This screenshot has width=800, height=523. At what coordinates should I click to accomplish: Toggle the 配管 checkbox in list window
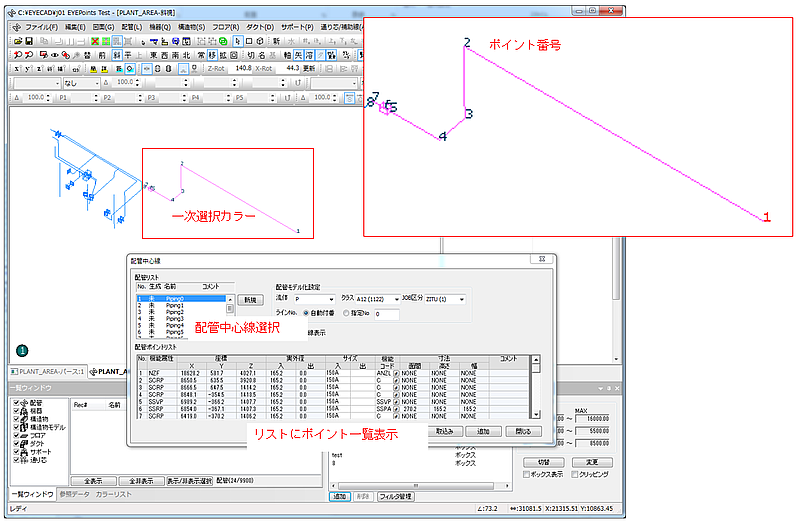coord(16,403)
